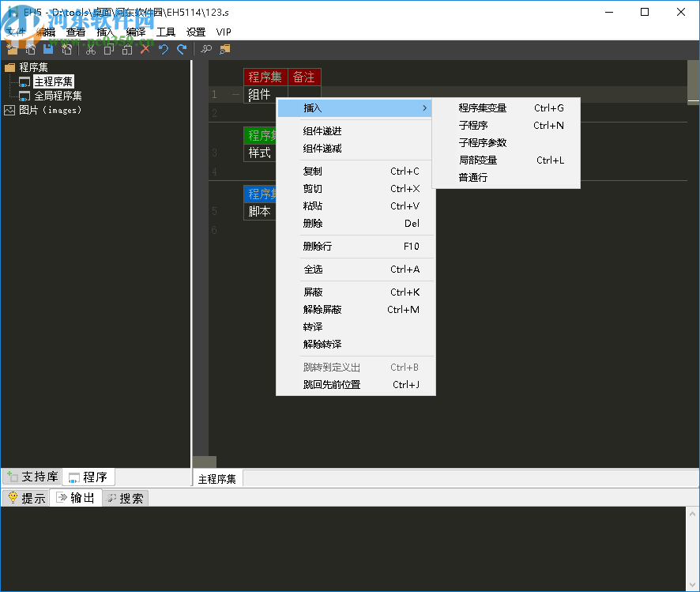This screenshot has width=700, height=592.
Task: Open the VIP menu
Action: coord(224,32)
